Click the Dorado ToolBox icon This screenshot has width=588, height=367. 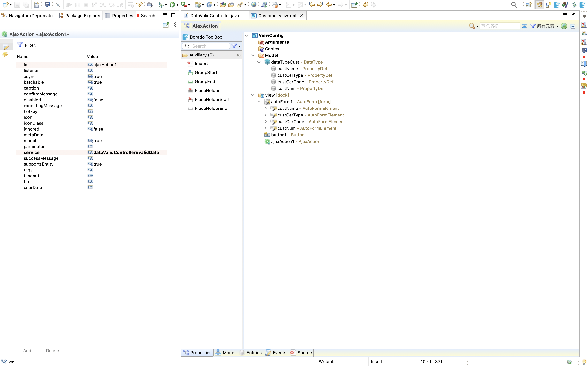pos(185,37)
